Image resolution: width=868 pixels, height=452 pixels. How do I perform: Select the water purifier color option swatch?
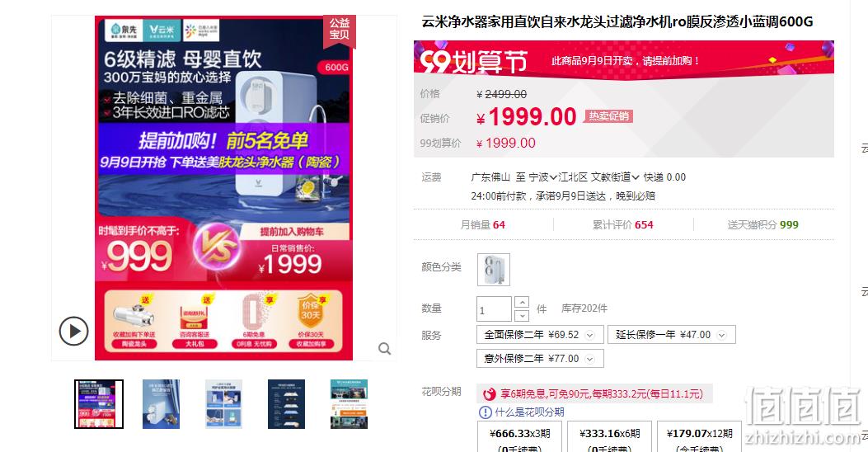[493, 269]
